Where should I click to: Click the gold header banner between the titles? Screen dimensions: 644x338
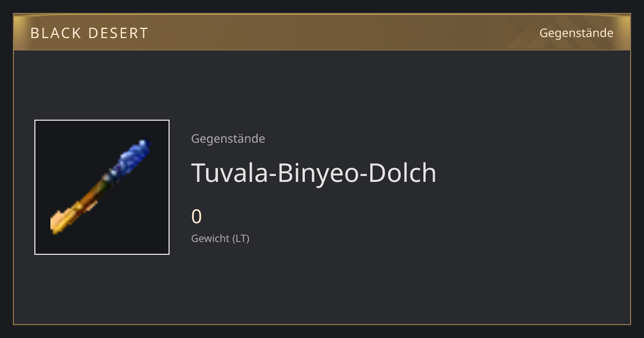tap(343, 33)
